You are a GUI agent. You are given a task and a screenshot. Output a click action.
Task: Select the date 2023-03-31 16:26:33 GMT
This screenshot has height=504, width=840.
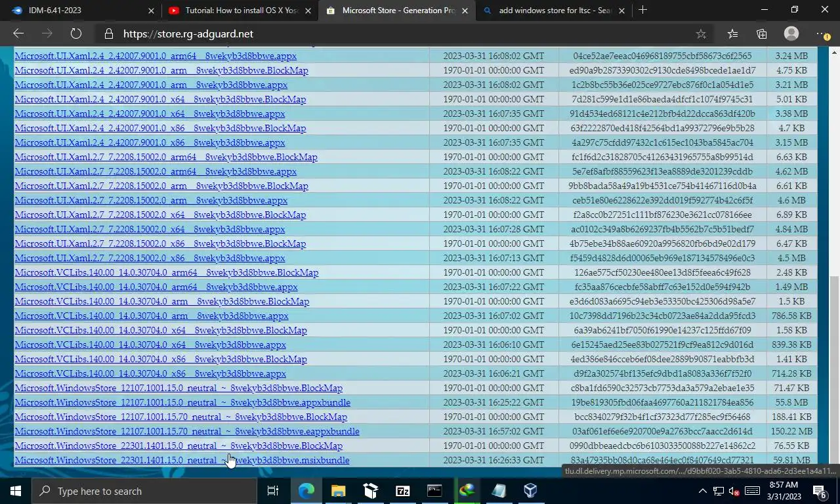pos(493,460)
